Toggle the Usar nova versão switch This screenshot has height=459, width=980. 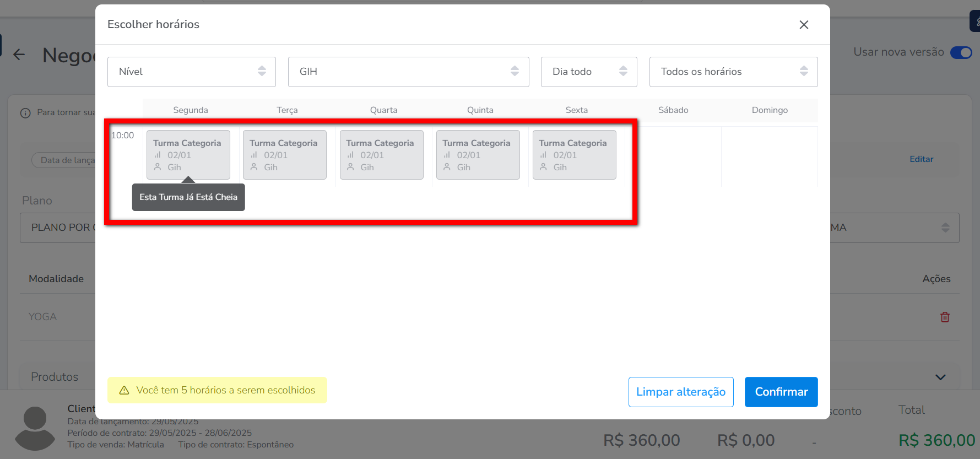[961, 52]
